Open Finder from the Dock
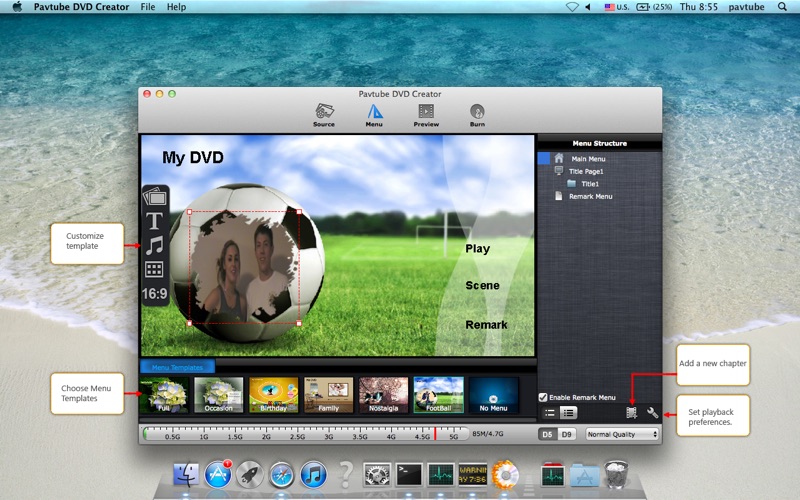Image resolution: width=800 pixels, height=500 pixels. pyautogui.click(x=186, y=474)
